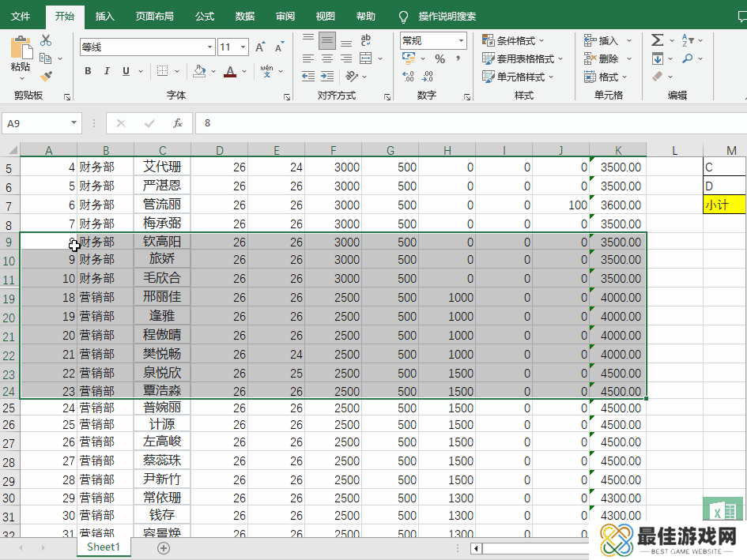Image resolution: width=747 pixels, height=560 pixels.
Task: Click the insert function fx icon
Action: pos(178,123)
